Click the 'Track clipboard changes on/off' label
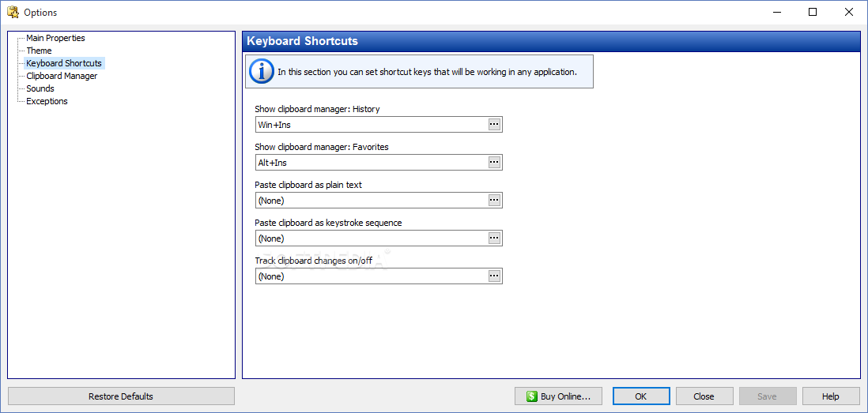Image resolution: width=868 pixels, height=413 pixels. click(x=313, y=261)
